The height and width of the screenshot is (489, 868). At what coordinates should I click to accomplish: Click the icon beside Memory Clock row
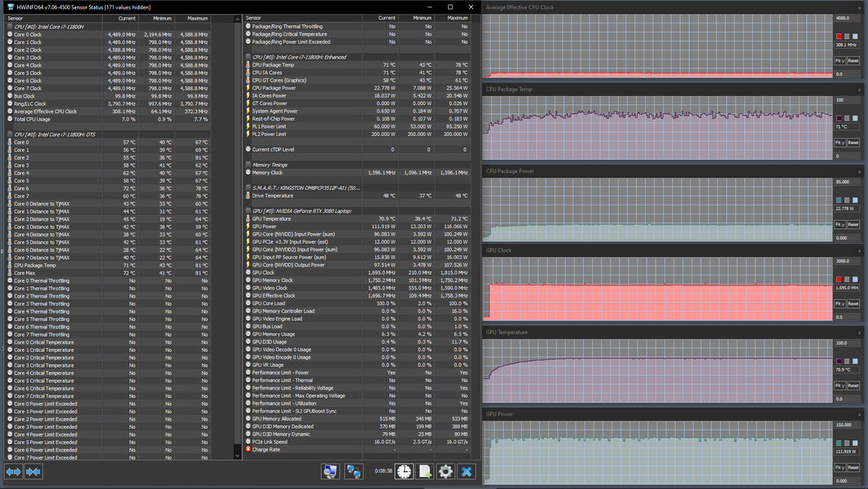point(248,172)
